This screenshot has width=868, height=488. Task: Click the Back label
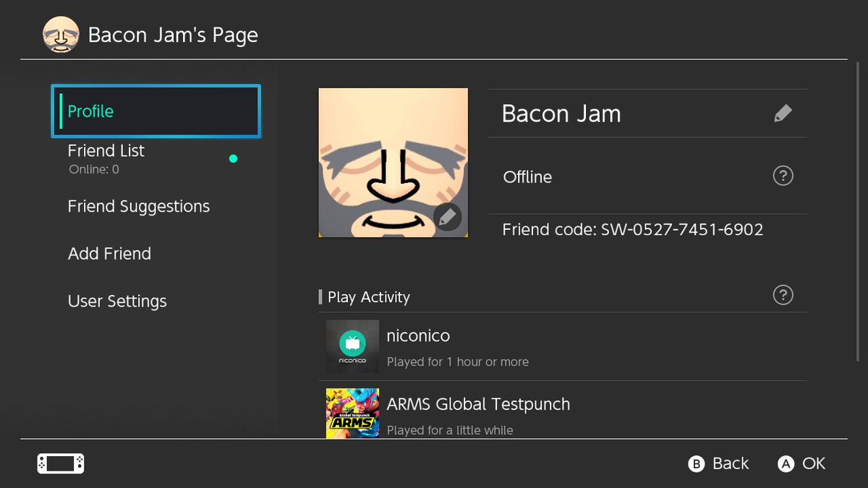731,463
